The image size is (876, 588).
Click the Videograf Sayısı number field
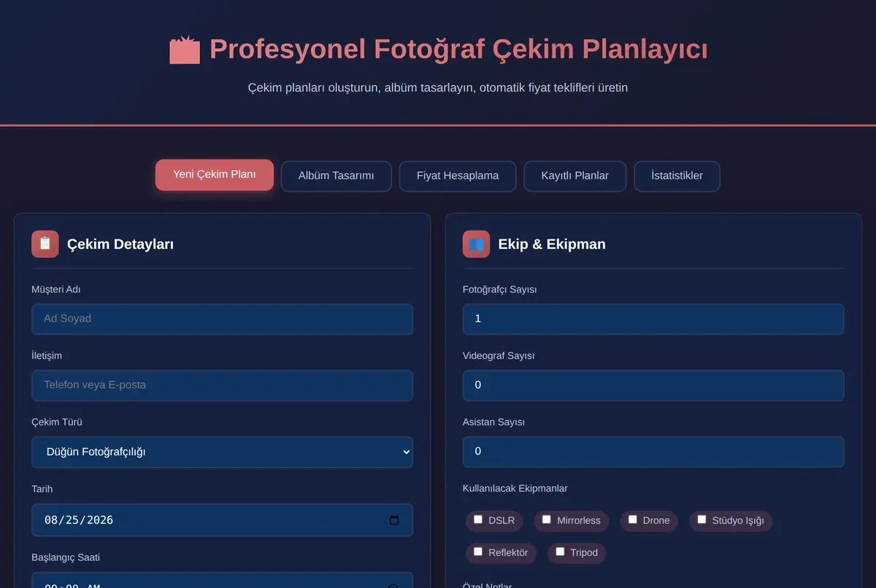click(653, 385)
